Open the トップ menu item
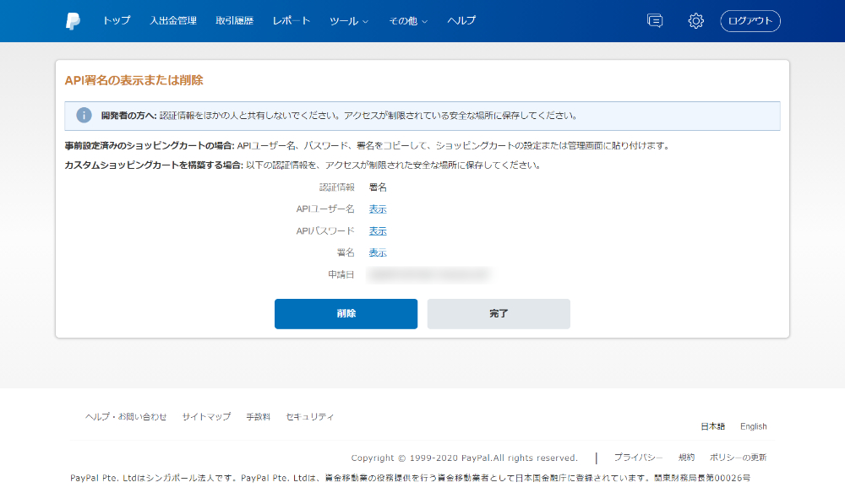 click(117, 21)
